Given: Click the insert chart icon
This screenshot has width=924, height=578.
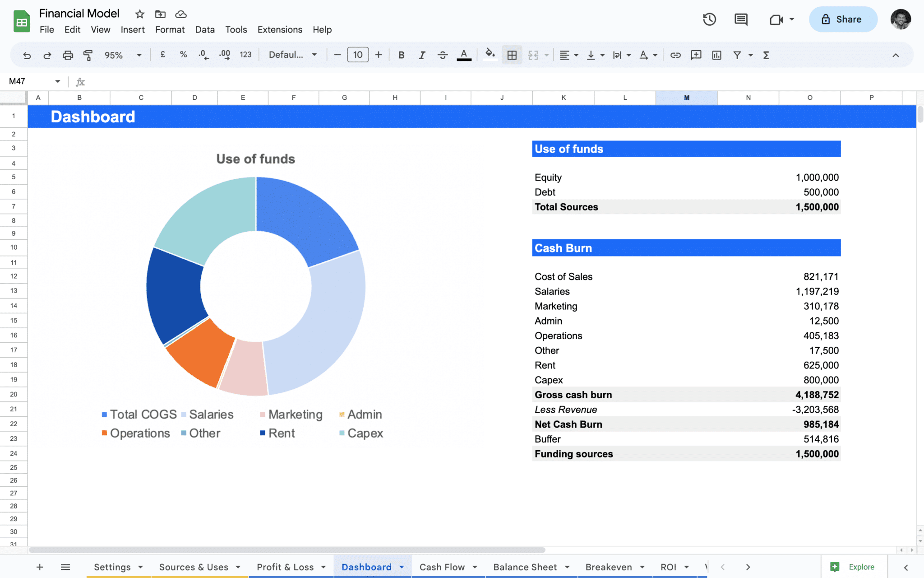Looking at the screenshot, I should [716, 55].
